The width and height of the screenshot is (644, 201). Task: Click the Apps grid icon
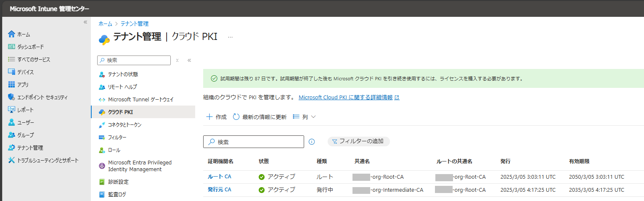point(11,85)
